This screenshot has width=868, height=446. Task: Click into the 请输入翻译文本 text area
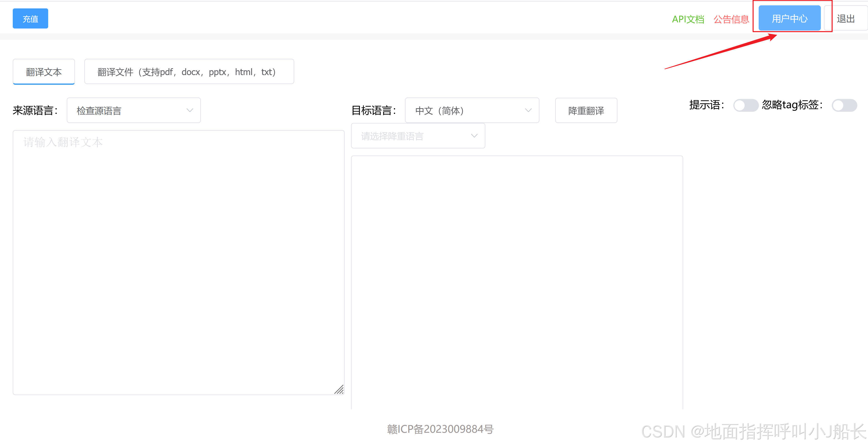pos(179,262)
